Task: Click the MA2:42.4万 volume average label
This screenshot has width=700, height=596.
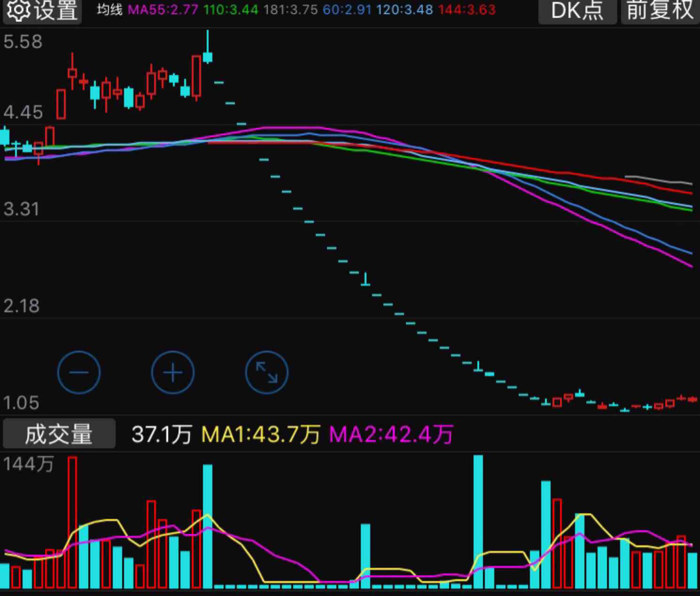Action: pyautogui.click(x=391, y=434)
